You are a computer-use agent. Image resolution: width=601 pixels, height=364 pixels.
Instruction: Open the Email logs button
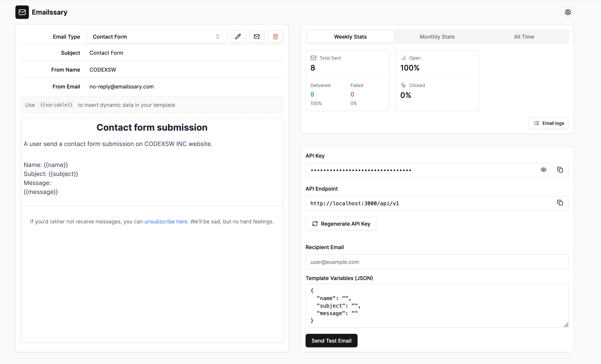549,123
